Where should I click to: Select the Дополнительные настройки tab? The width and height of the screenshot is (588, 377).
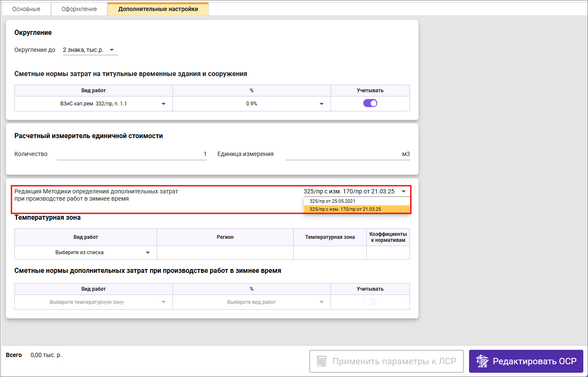tap(158, 9)
